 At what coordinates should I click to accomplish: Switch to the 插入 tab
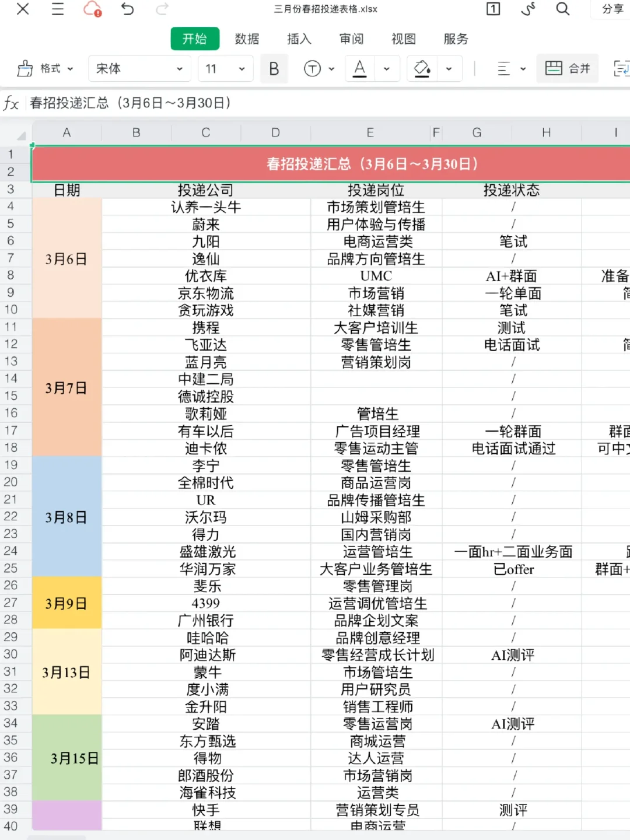click(299, 39)
